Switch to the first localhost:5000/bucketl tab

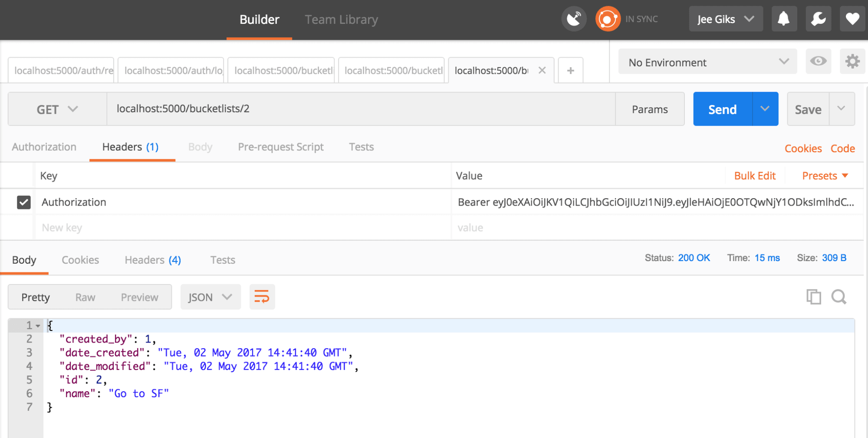point(281,70)
